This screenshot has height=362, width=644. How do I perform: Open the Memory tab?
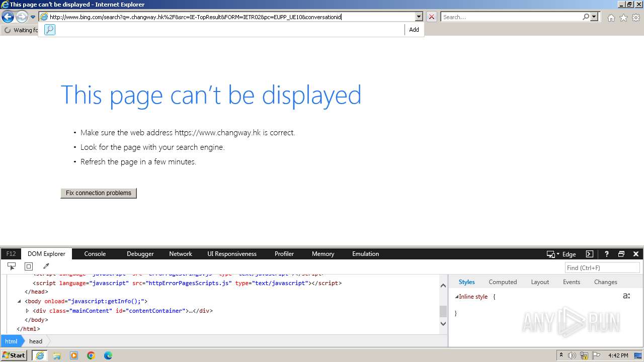coord(323,254)
